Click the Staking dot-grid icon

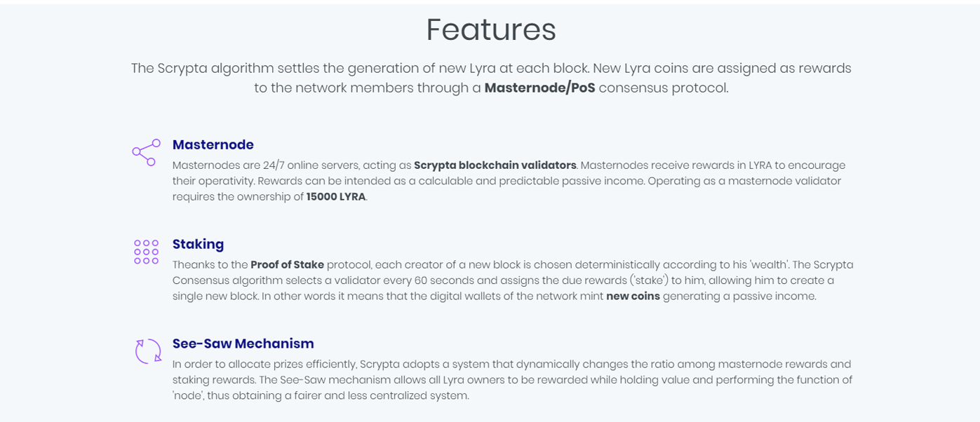pos(146,252)
